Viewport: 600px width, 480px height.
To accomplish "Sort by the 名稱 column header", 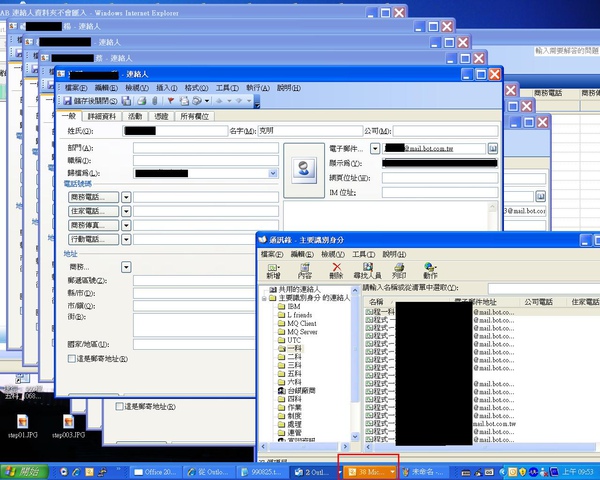I will point(407,302).
